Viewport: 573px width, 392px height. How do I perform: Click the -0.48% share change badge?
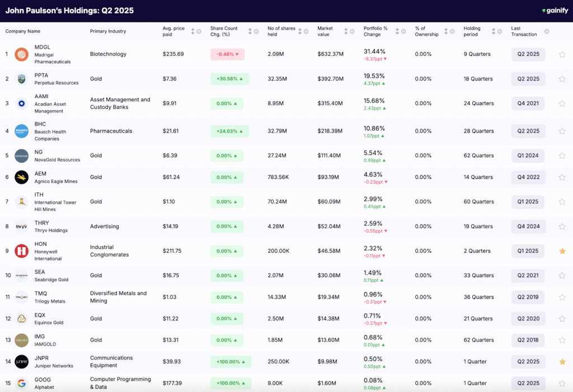[x=227, y=54]
